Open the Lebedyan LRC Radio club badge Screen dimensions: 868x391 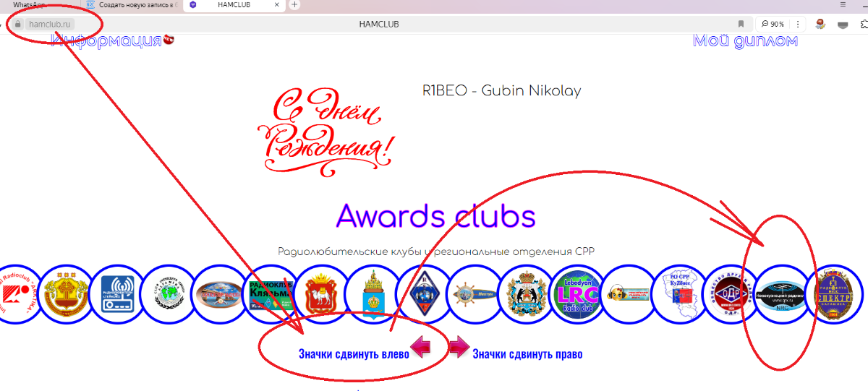click(576, 293)
